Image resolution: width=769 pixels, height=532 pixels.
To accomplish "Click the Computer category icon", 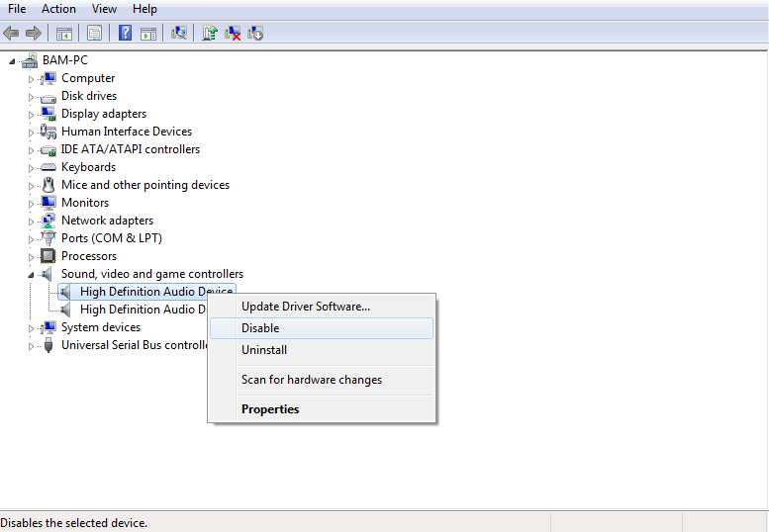I will tap(48, 78).
